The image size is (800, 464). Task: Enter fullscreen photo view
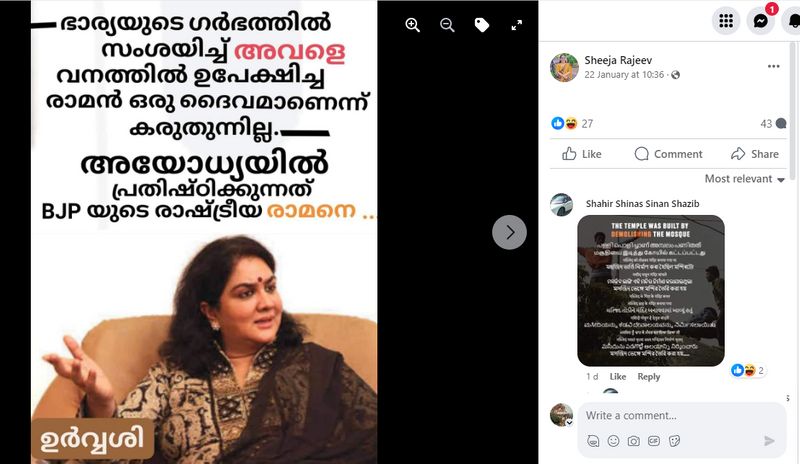click(x=516, y=25)
